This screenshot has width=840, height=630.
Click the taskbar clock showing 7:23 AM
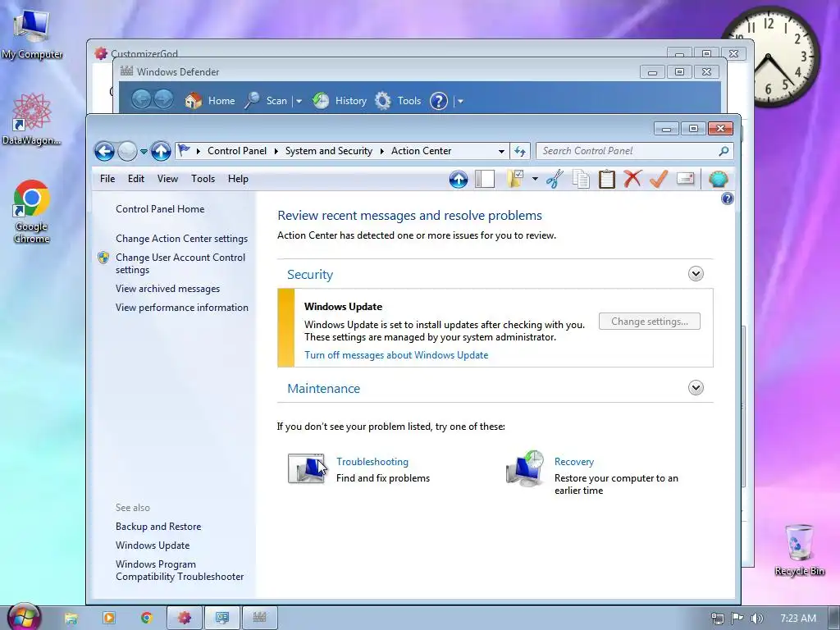(798, 619)
